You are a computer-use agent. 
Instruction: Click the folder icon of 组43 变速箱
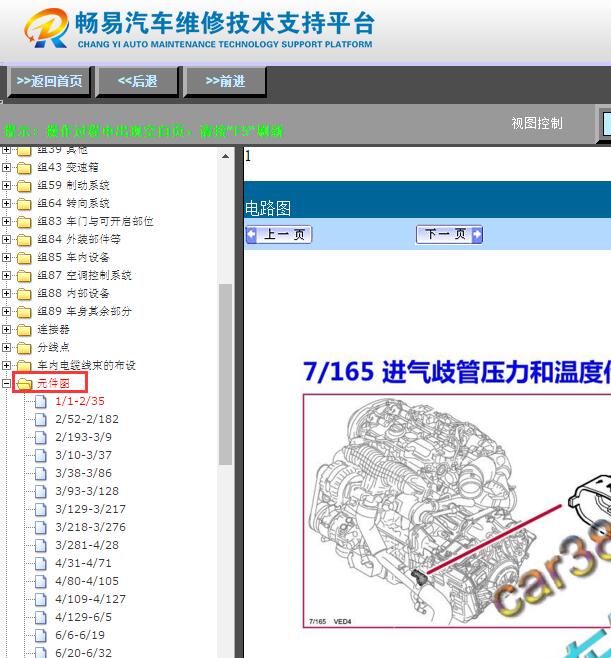[x=24, y=168]
